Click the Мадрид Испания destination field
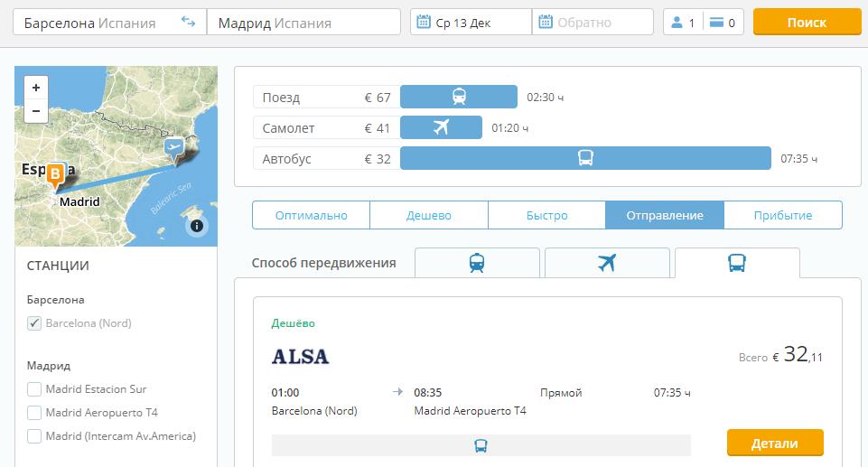The image size is (868, 467). (x=303, y=23)
